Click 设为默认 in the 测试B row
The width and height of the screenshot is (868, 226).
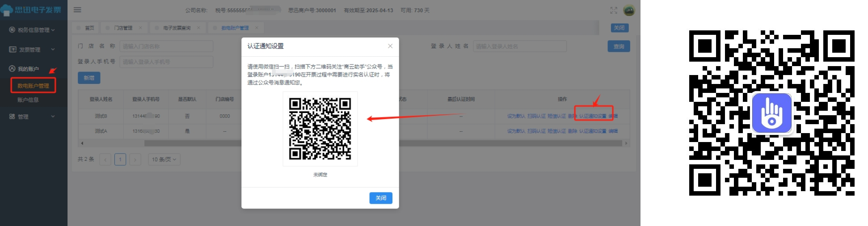(516, 116)
